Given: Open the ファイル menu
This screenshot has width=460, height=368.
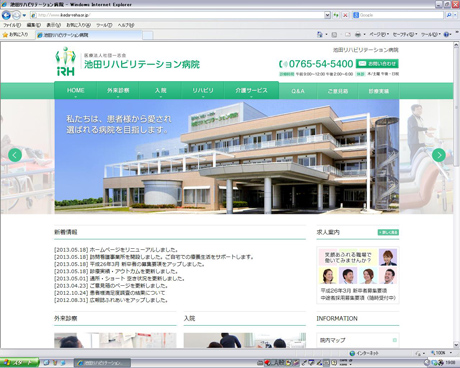Looking at the screenshot, I should tap(12, 25).
